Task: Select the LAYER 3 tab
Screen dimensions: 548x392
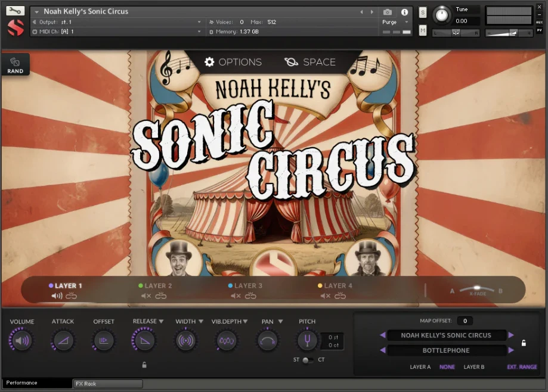Action: [245, 285]
